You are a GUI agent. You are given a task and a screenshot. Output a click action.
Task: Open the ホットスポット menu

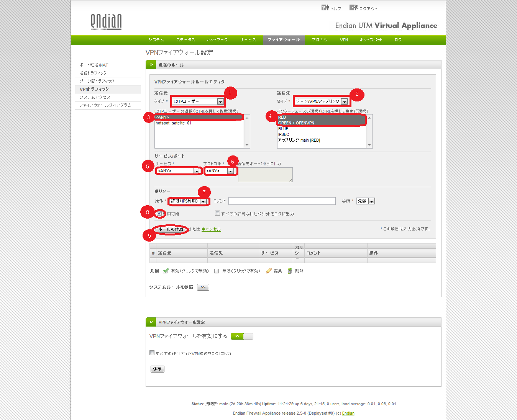tap(371, 40)
